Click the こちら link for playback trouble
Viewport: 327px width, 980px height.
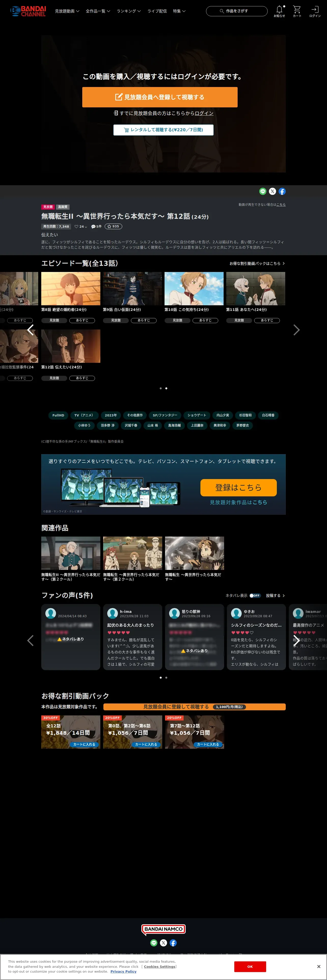281,205
